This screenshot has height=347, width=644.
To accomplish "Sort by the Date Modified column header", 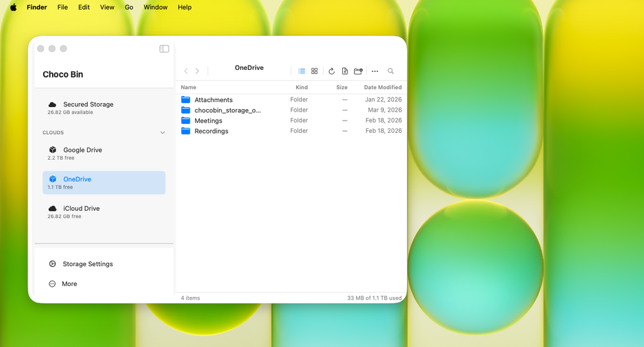I will pos(383,87).
